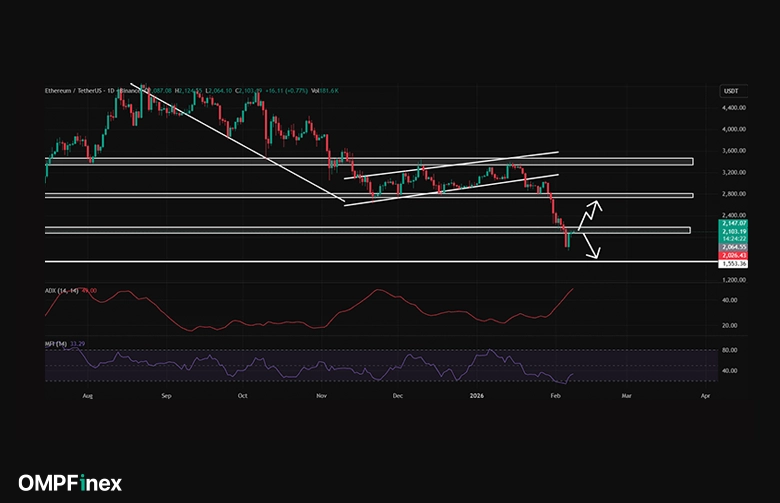Click the Ethereum / TetherUS symbol title
This screenshot has width=780, height=503.
[75, 91]
